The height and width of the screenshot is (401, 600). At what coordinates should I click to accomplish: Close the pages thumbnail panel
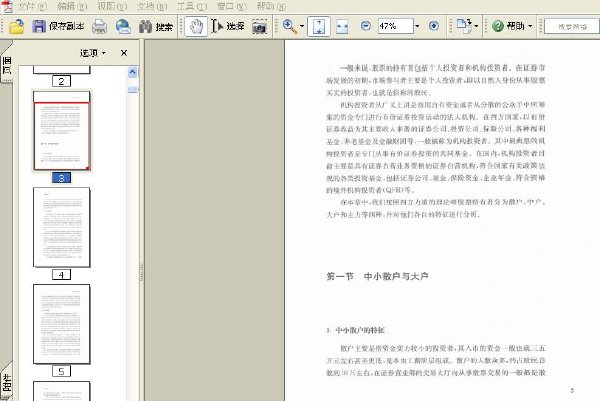click(124, 53)
